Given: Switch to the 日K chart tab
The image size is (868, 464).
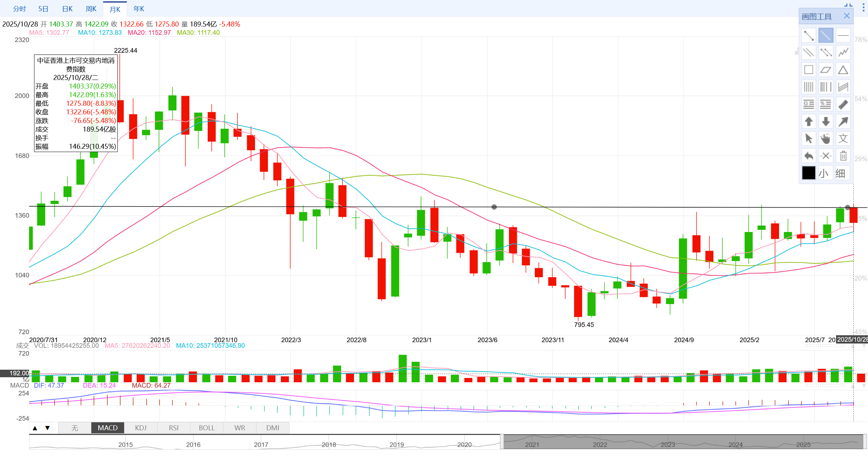Looking at the screenshot, I should tap(67, 9).
